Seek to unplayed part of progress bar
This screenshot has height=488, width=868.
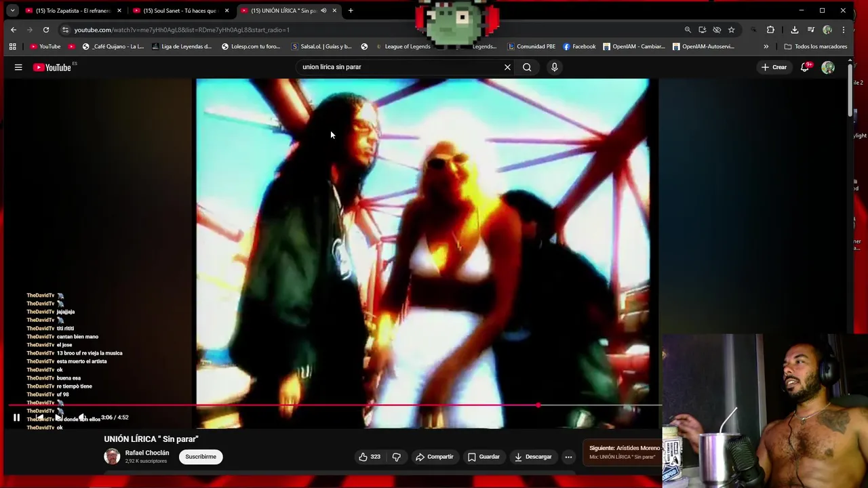click(600, 405)
